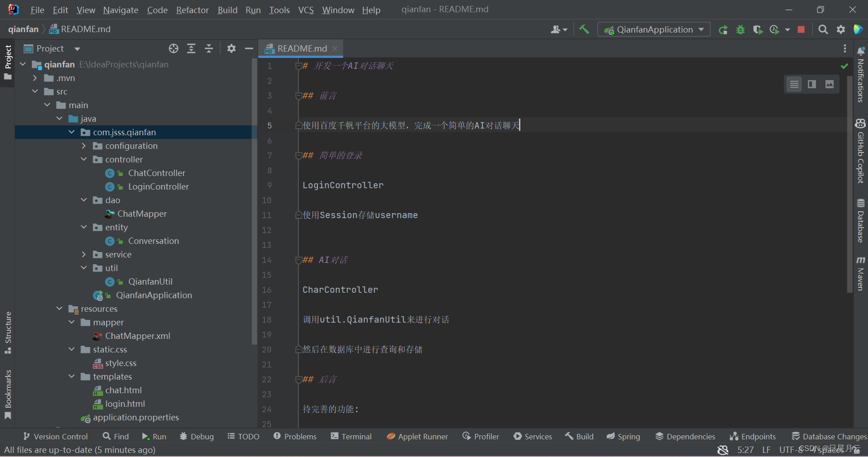
Task: Select ChatController class in tree
Action: click(x=156, y=173)
